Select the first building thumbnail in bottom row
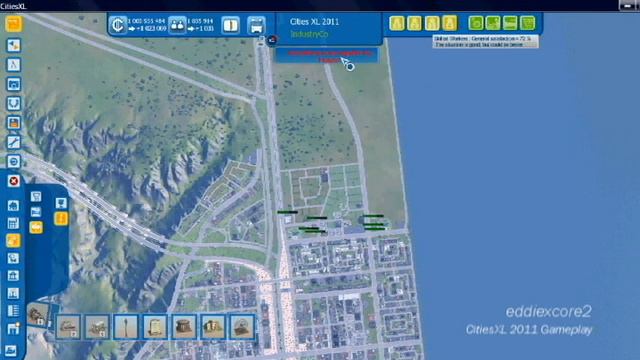 tap(68, 327)
